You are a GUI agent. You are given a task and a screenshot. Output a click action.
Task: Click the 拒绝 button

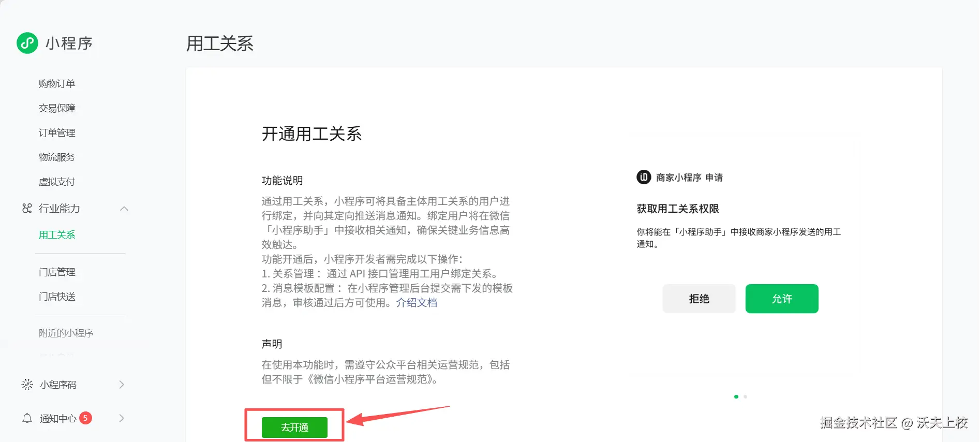pos(699,299)
